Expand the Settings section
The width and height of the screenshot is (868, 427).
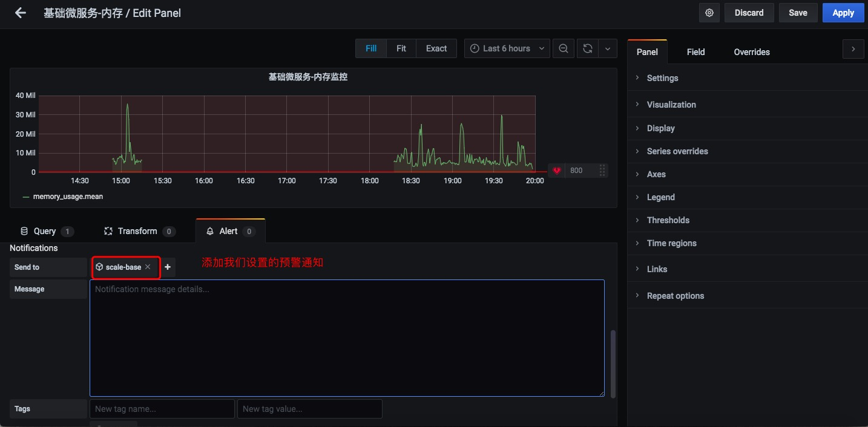coord(748,78)
